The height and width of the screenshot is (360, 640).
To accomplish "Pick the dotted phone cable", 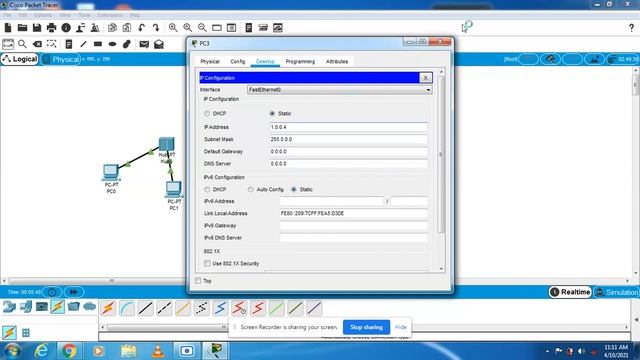I will point(202,308).
